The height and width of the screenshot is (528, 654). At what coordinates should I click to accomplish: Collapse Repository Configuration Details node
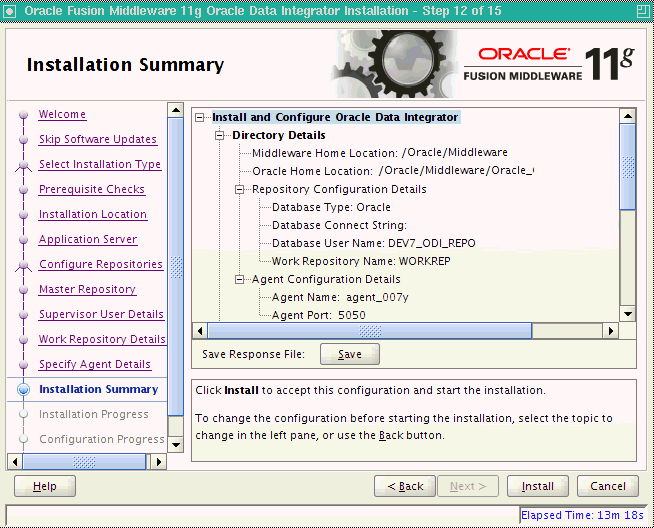point(239,190)
